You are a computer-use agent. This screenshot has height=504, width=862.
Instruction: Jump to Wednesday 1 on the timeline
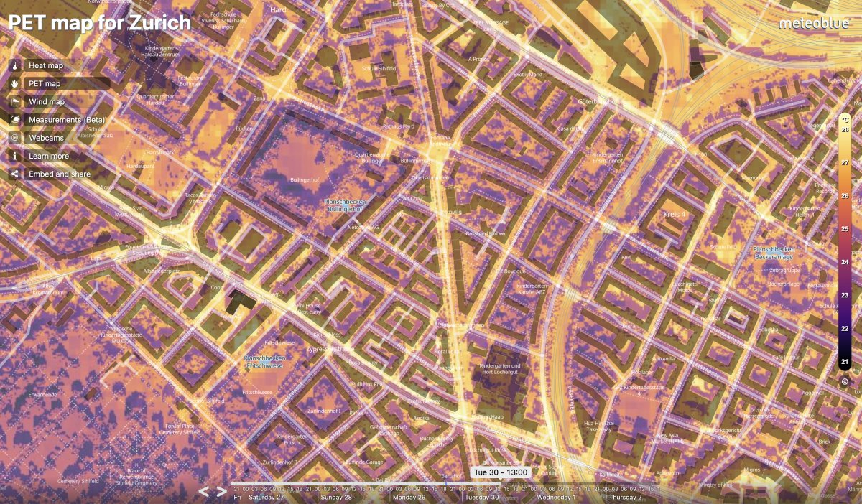557,497
